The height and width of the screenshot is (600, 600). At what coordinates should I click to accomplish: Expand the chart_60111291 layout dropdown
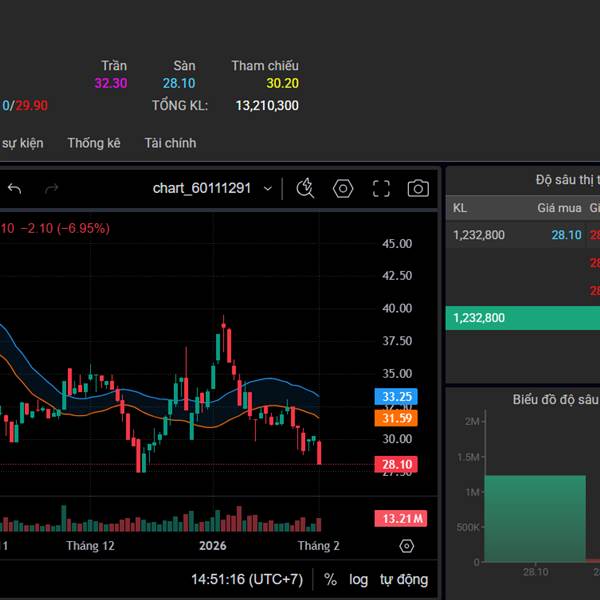215,189
